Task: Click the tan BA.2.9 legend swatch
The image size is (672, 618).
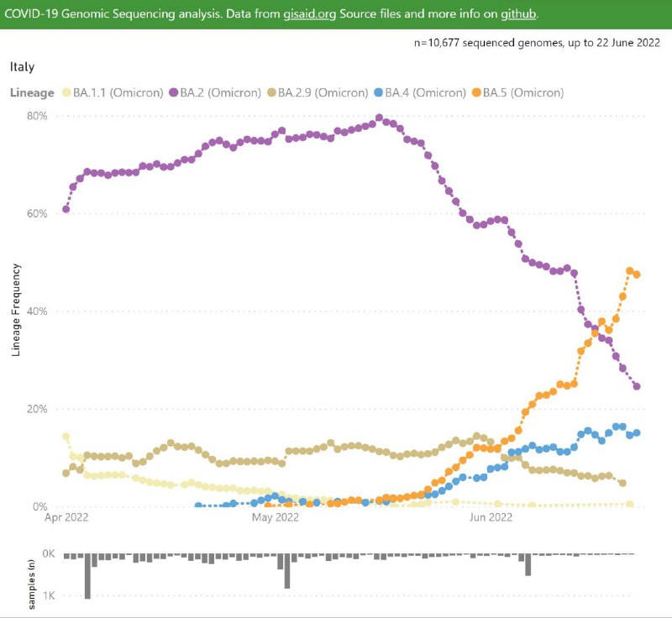Action: (x=271, y=92)
